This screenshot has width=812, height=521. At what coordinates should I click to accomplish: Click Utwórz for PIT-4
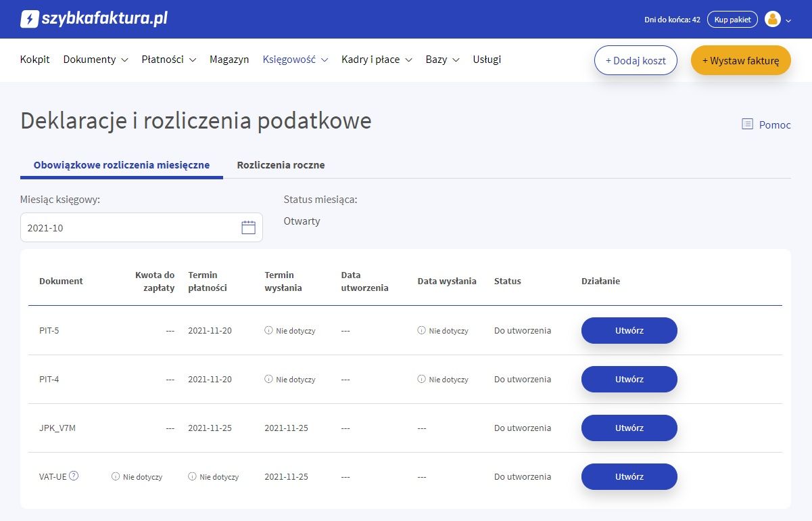coord(629,380)
